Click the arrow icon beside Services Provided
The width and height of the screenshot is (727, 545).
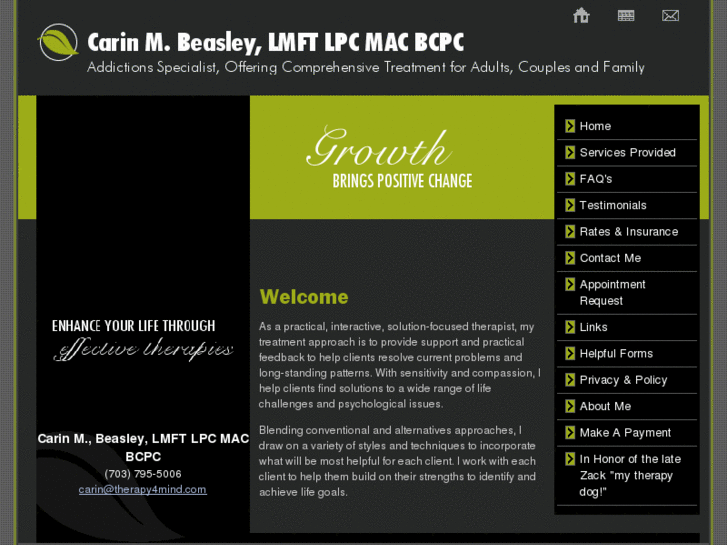tap(570, 152)
